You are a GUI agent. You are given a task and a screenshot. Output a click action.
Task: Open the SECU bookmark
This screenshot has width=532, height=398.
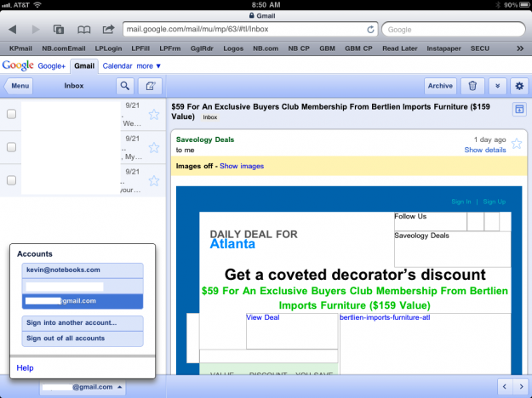pyautogui.click(x=480, y=48)
